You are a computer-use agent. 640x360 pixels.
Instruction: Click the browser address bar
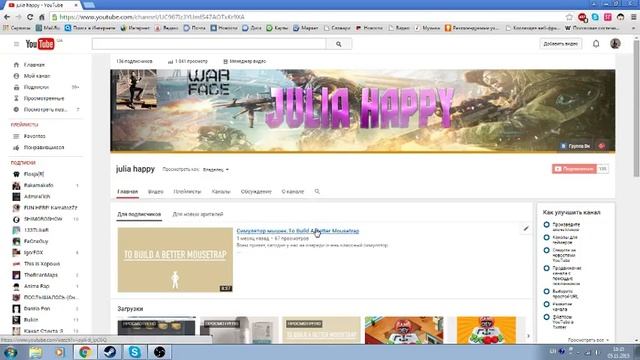pyautogui.click(x=306, y=17)
